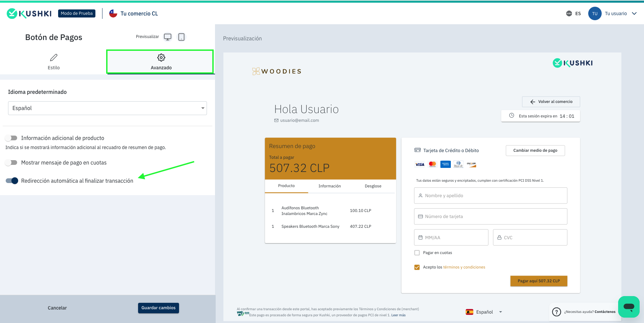
Task: Toggle Información adicional de producto switch
Action: point(11,138)
